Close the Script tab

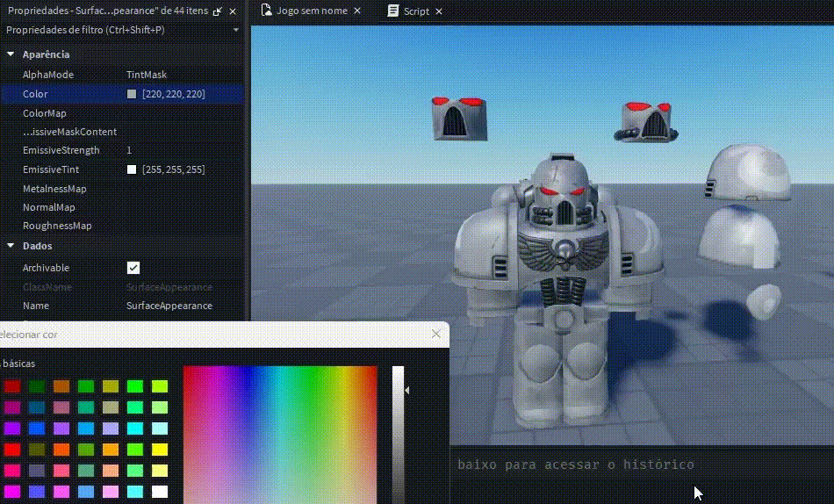pyautogui.click(x=439, y=11)
